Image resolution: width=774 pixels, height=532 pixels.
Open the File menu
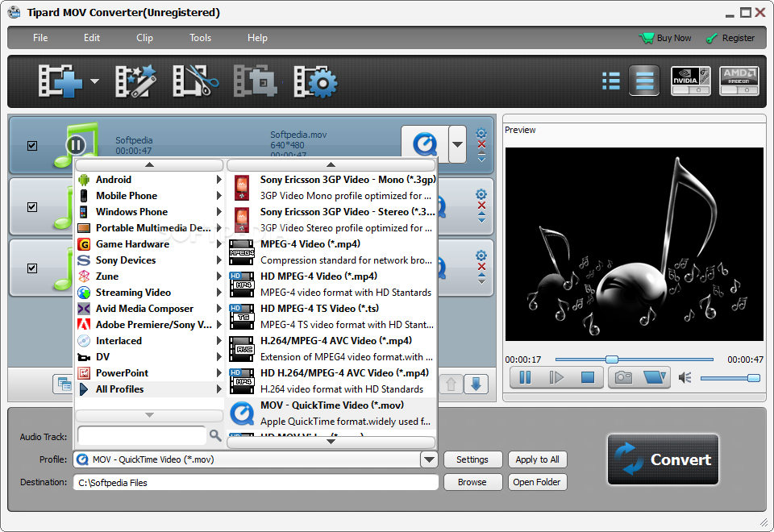(40, 38)
